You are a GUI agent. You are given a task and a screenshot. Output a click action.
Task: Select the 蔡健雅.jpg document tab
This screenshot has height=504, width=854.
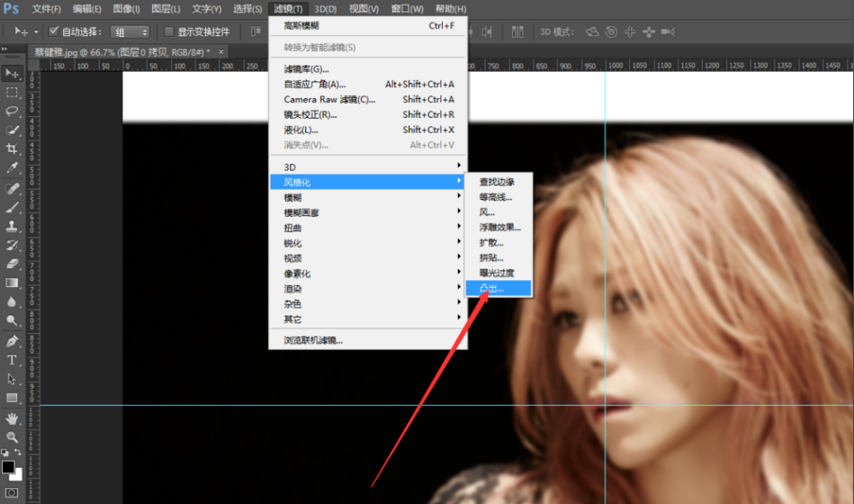(122, 52)
